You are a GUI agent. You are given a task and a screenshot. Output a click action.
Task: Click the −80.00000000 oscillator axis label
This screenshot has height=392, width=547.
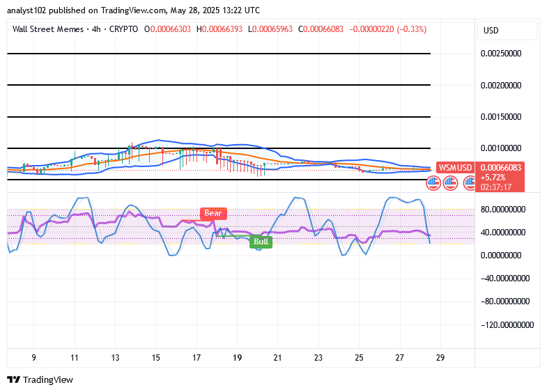pyautogui.click(x=505, y=301)
